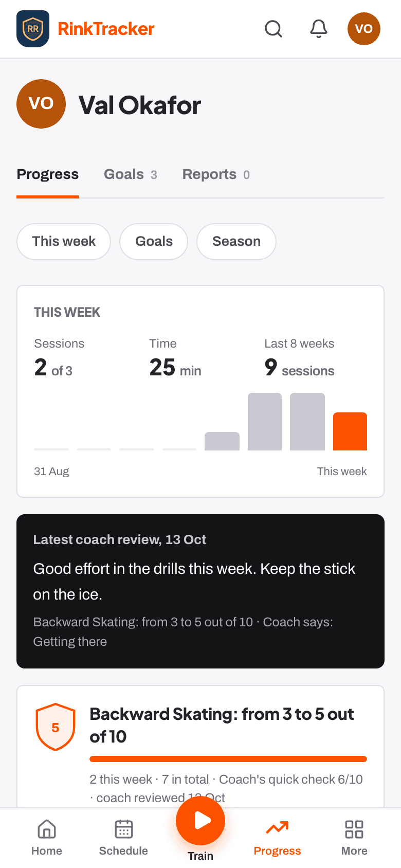Screen dimensions: 401x868
Task: Tap the VO account avatar in header
Action: pos(364,29)
